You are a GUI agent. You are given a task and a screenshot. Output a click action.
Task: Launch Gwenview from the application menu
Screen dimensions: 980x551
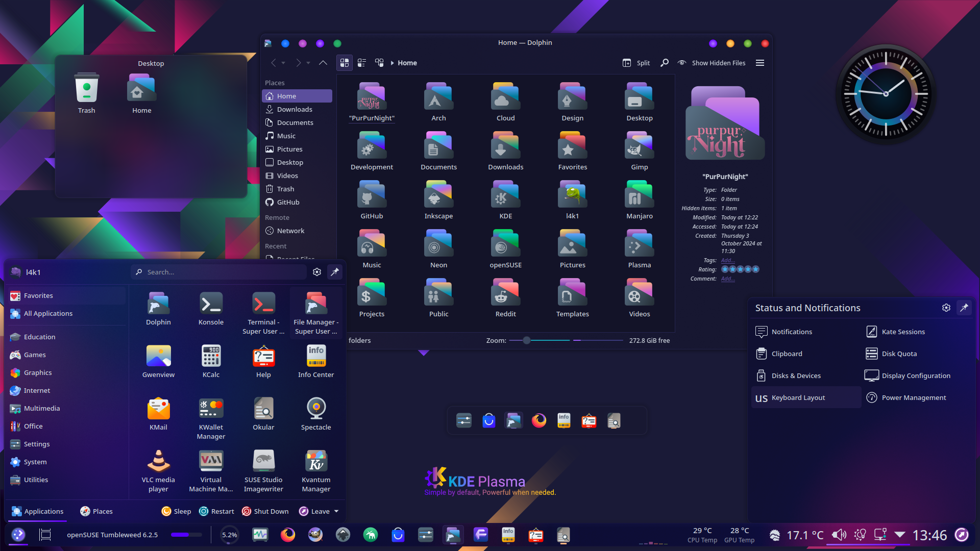tap(158, 361)
